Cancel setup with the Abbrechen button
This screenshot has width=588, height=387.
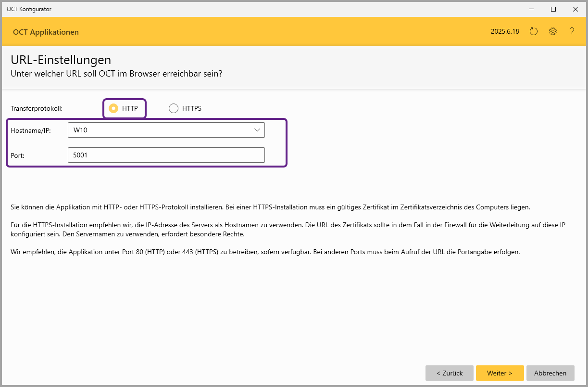tap(550, 373)
